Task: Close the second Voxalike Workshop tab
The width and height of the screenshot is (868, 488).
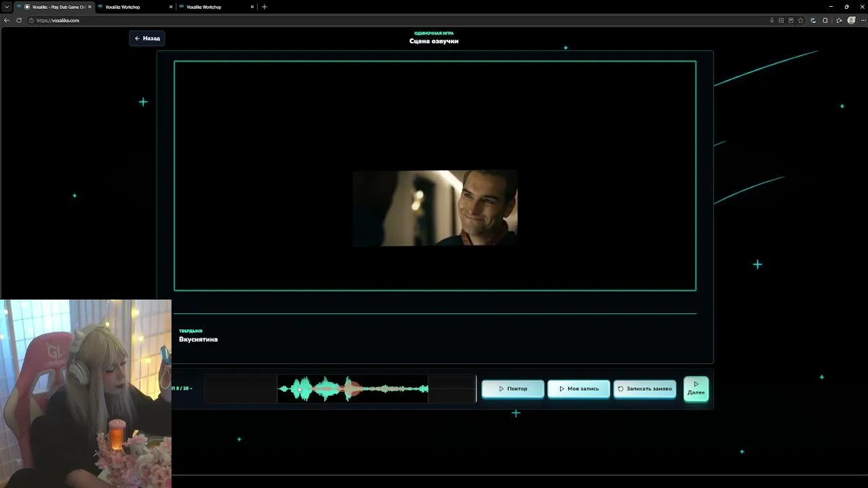Action: pyautogui.click(x=171, y=7)
